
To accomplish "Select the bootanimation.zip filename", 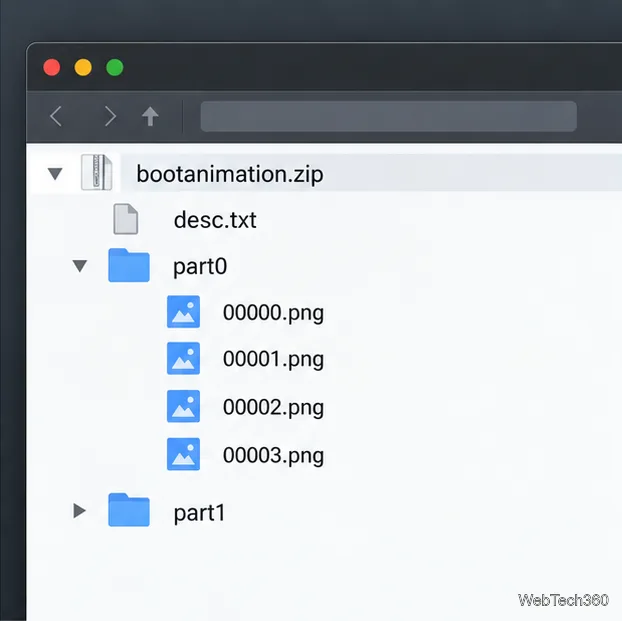I will point(230,175).
